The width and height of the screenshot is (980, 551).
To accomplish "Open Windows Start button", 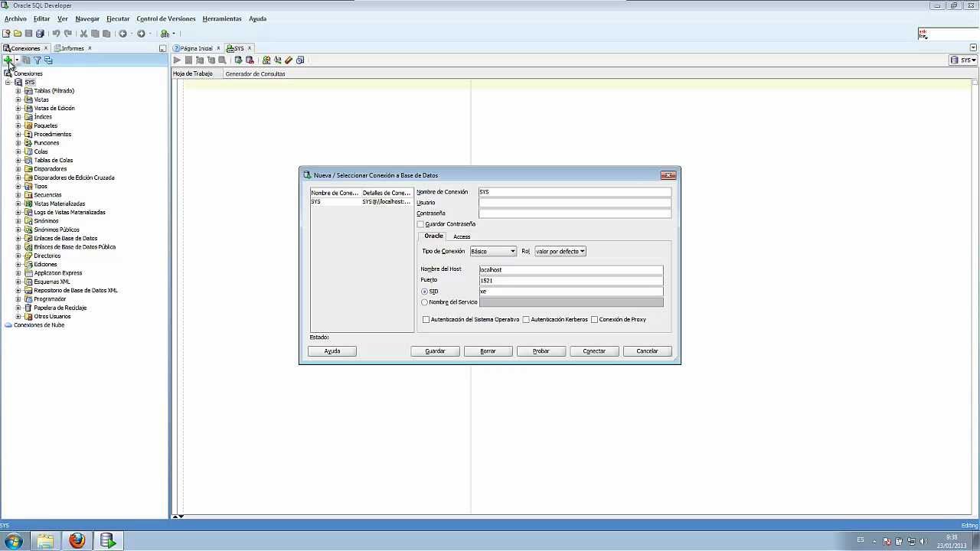I will click(13, 541).
